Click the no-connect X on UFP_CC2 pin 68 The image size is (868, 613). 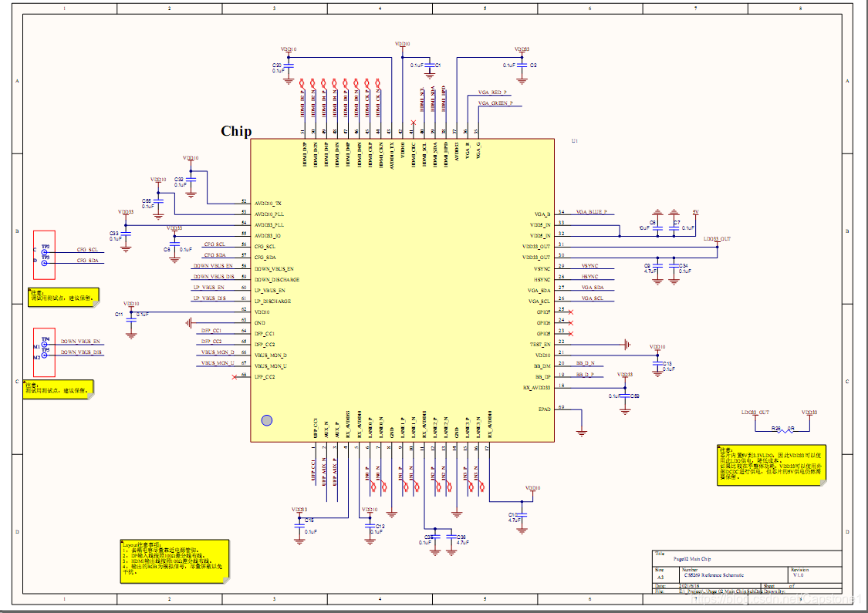(234, 377)
